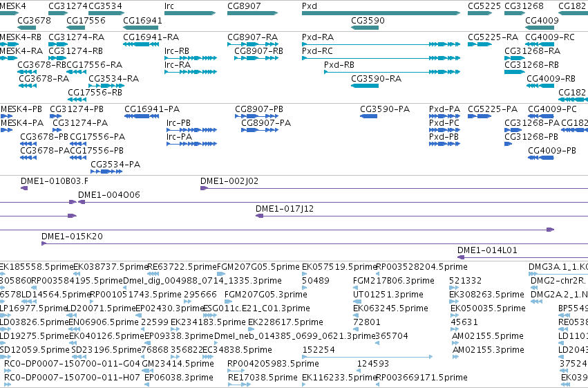588x388 pixels.
Task: Select protein CG16941-PA
Action: click(152, 109)
